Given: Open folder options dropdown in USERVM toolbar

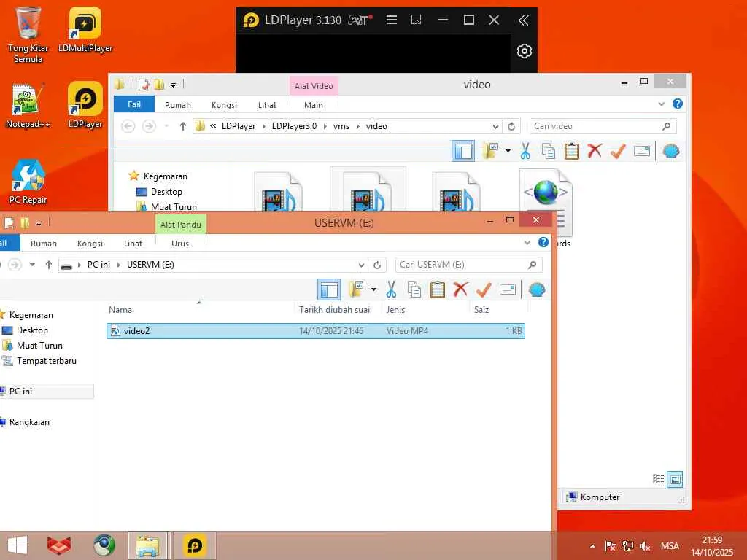Looking at the screenshot, I should click(373, 289).
